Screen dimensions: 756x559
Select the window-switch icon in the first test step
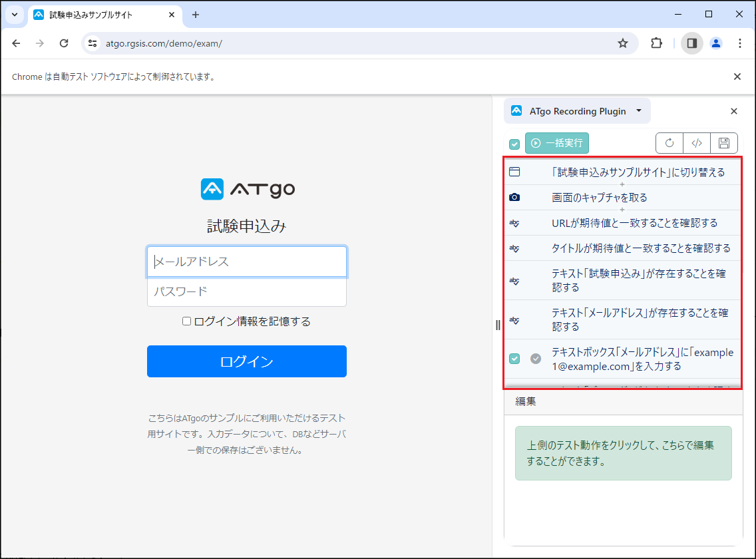(514, 171)
